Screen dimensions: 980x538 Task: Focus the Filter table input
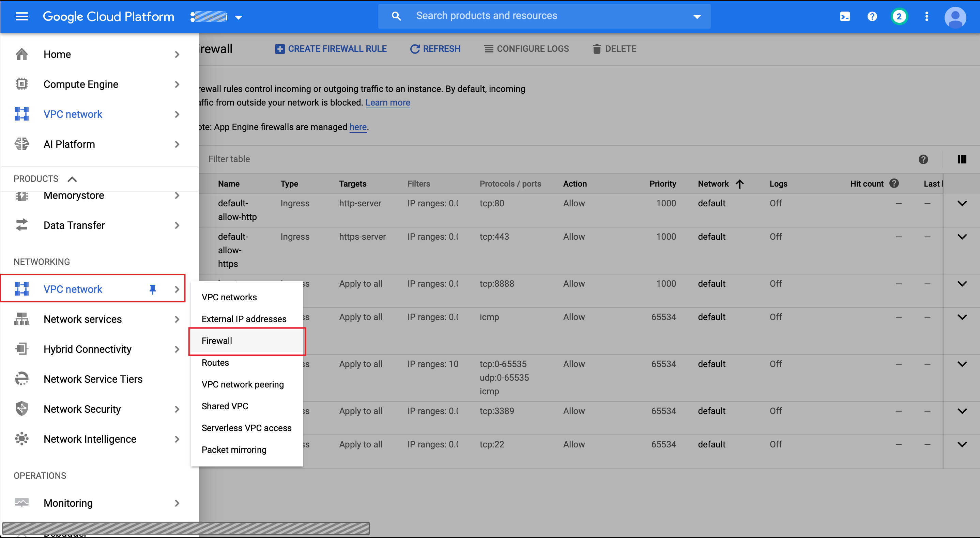point(555,159)
